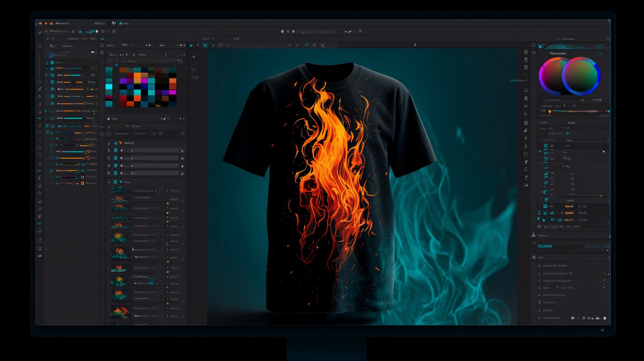The height and width of the screenshot is (361, 644).
Task: Toggle the teal square on the last slider row
Action: [x=115, y=173]
